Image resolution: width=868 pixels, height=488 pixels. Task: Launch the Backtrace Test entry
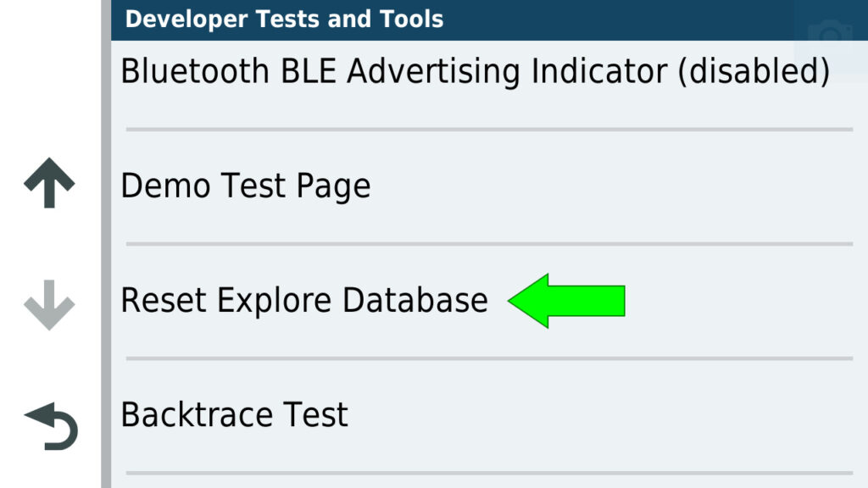235,415
